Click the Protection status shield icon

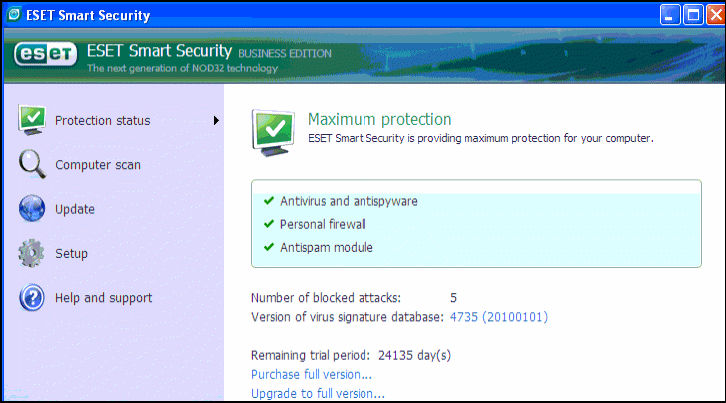(33, 120)
